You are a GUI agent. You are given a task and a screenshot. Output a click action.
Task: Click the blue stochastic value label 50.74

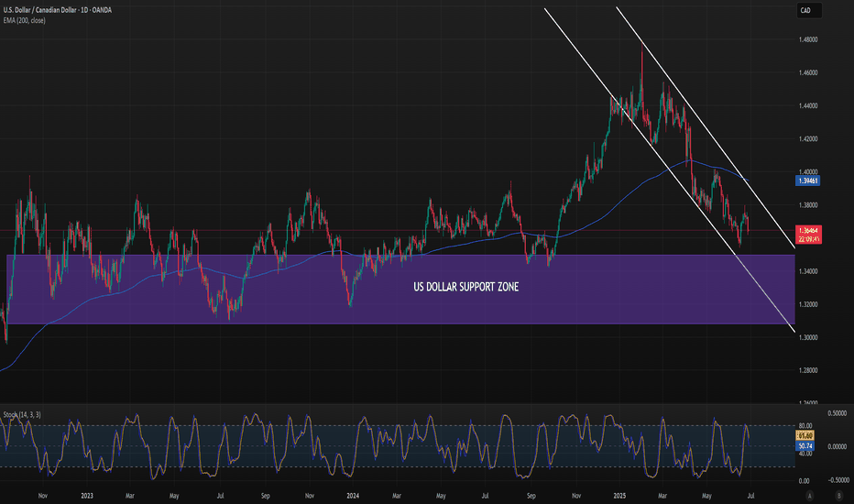(x=805, y=445)
